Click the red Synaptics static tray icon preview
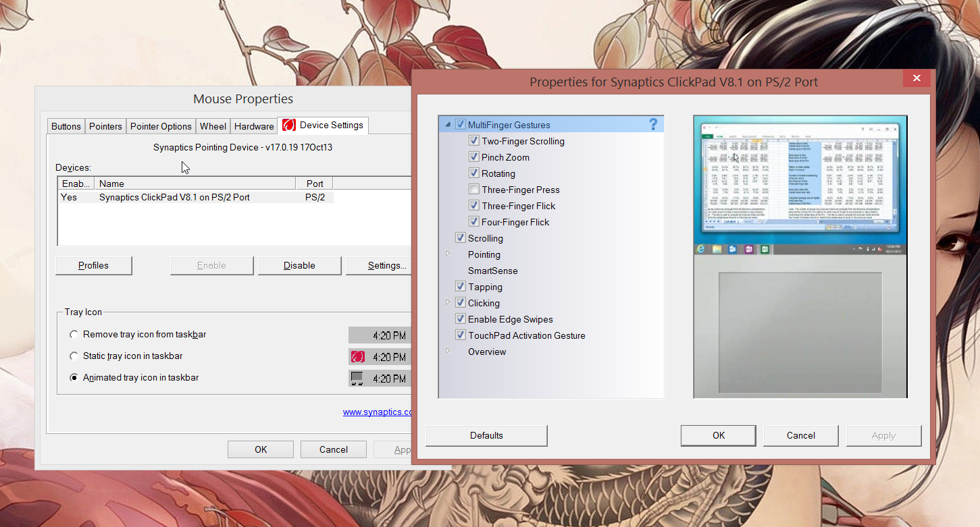The image size is (980, 527). click(358, 356)
